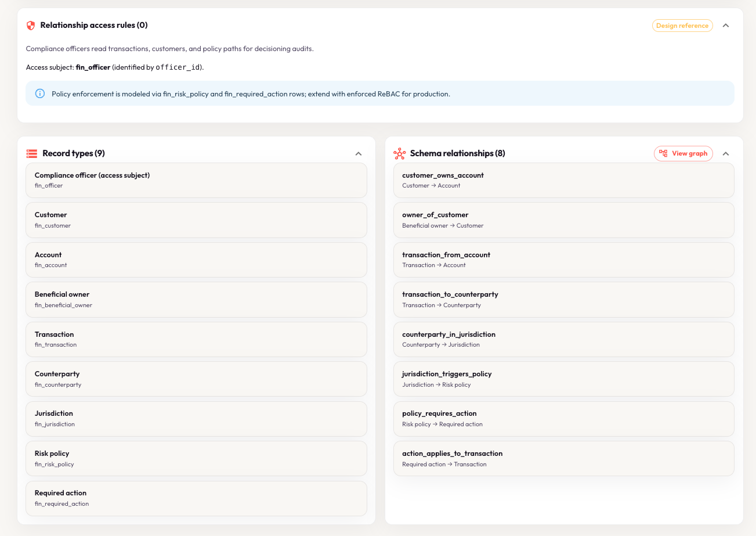Click the fin_counterparty subtitle text
The image size is (756, 536).
pos(58,385)
